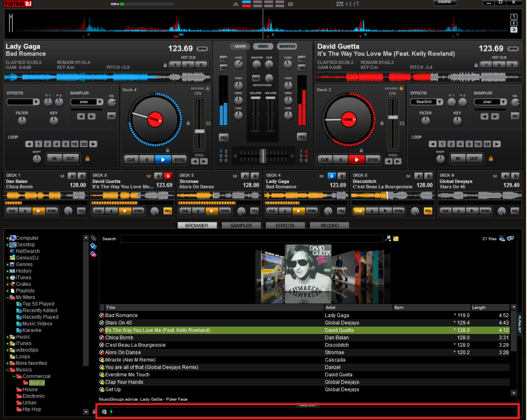This screenshot has width=527, height=420.
Task: Click the orange loop lock icon on left deck
Action: [88, 158]
